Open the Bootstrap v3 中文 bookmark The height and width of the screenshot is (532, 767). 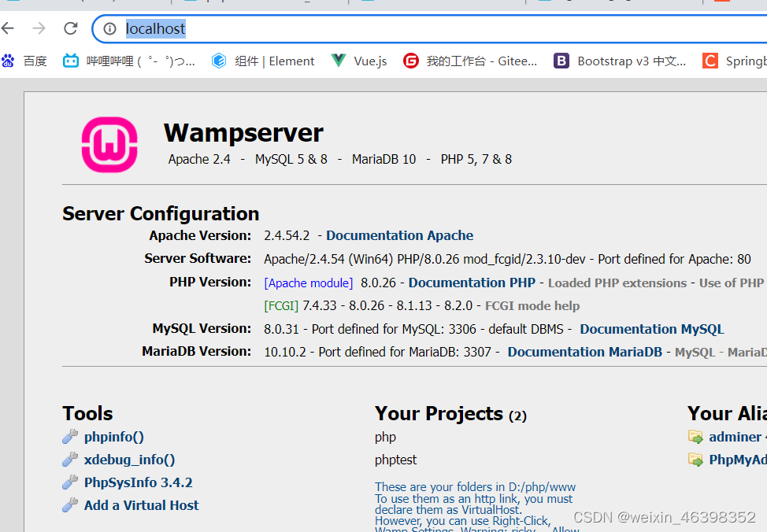point(632,61)
